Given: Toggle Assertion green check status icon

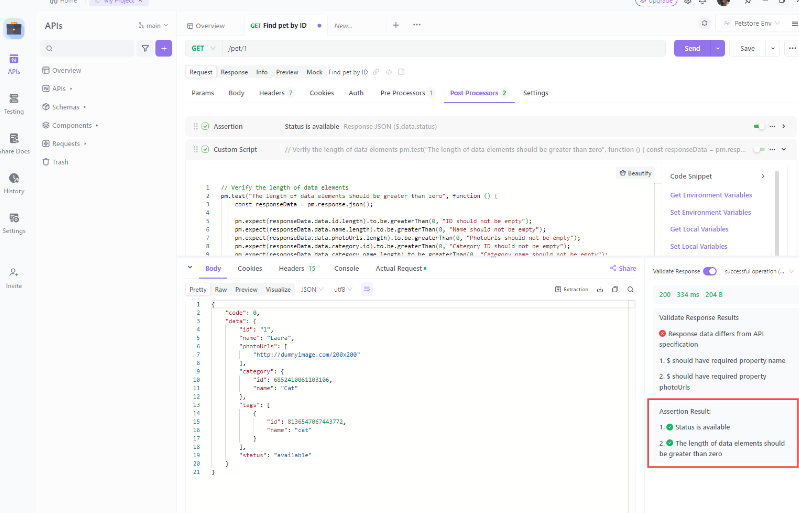Looking at the screenshot, I should pyautogui.click(x=205, y=126).
